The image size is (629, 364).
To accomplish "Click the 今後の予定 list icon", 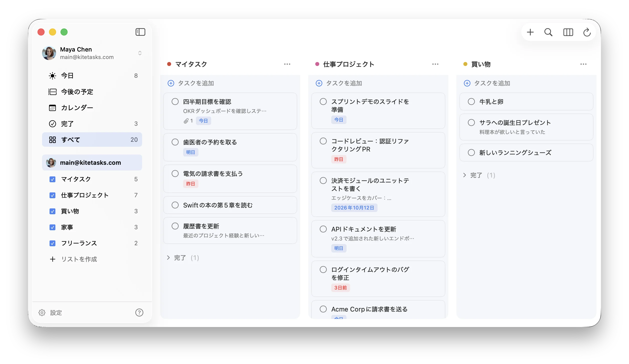I will [52, 92].
